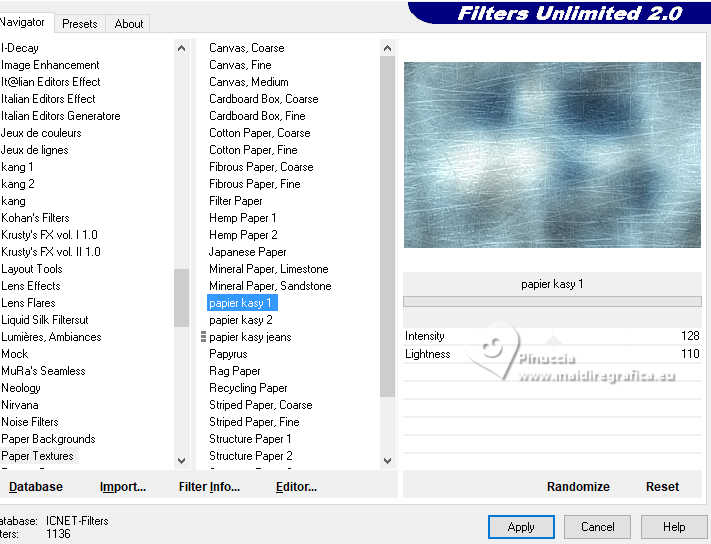Select Krusty's FX vol. I 1.0

(49, 235)
